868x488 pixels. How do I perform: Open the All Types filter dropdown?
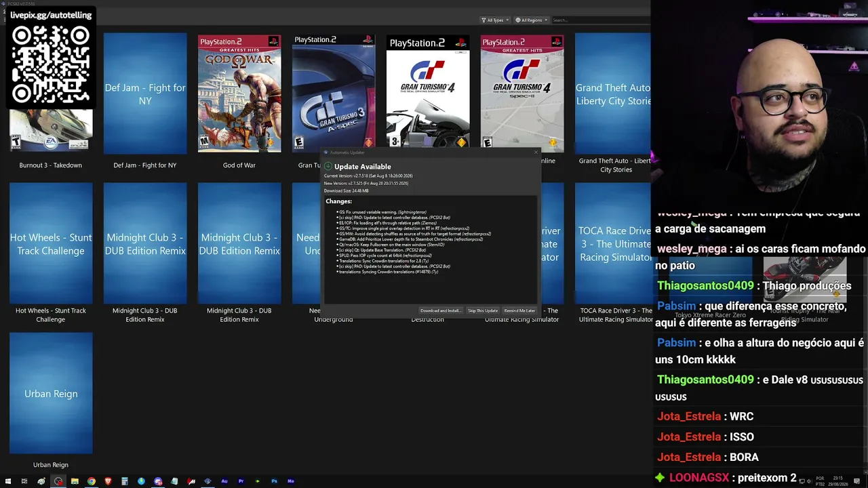(x=495, y=20)
